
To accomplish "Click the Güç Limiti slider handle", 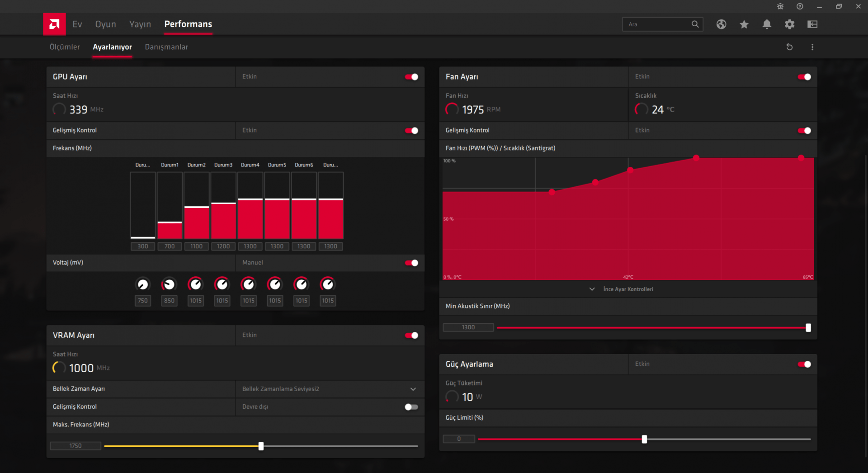I will pos(644,439).
